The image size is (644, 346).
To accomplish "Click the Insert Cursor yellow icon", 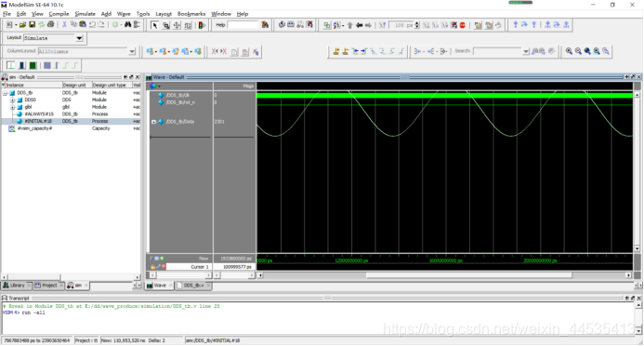I will (336, 51).
